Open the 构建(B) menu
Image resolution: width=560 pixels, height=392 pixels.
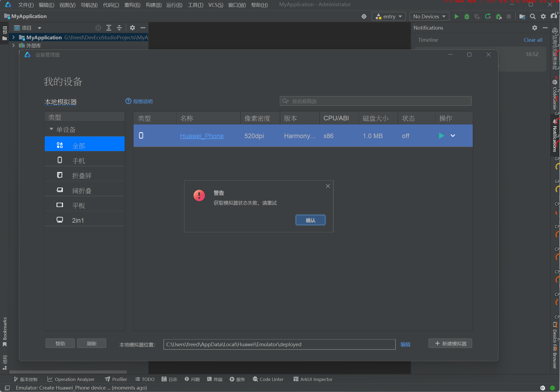(153, 5)
